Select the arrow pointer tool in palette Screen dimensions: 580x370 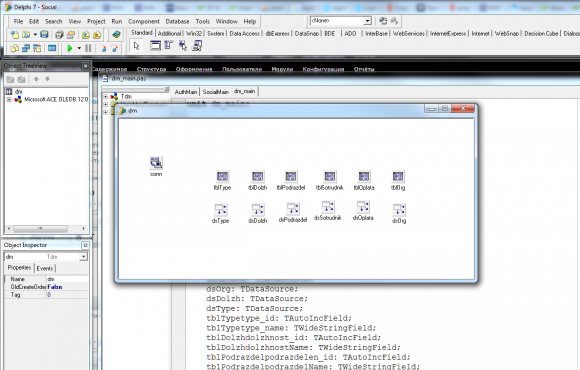coord(136,46)
